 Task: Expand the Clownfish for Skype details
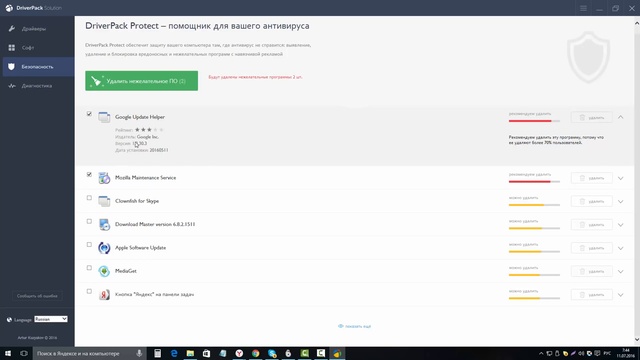[620, 202]
